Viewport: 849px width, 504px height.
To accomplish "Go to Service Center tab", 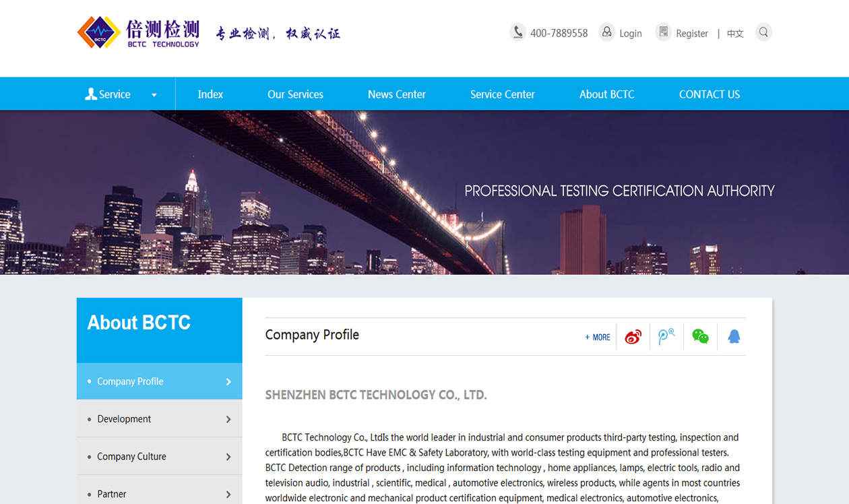I will [x=503, y=94].
